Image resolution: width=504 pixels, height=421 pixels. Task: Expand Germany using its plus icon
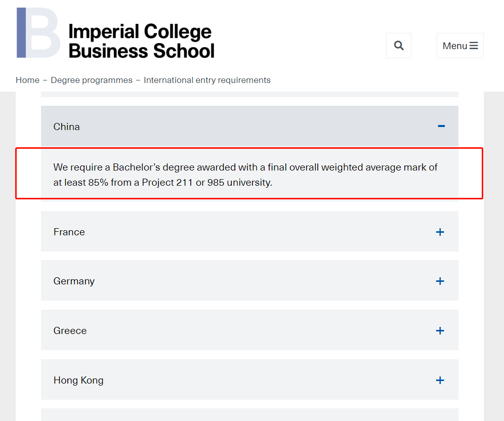point(440,280)
